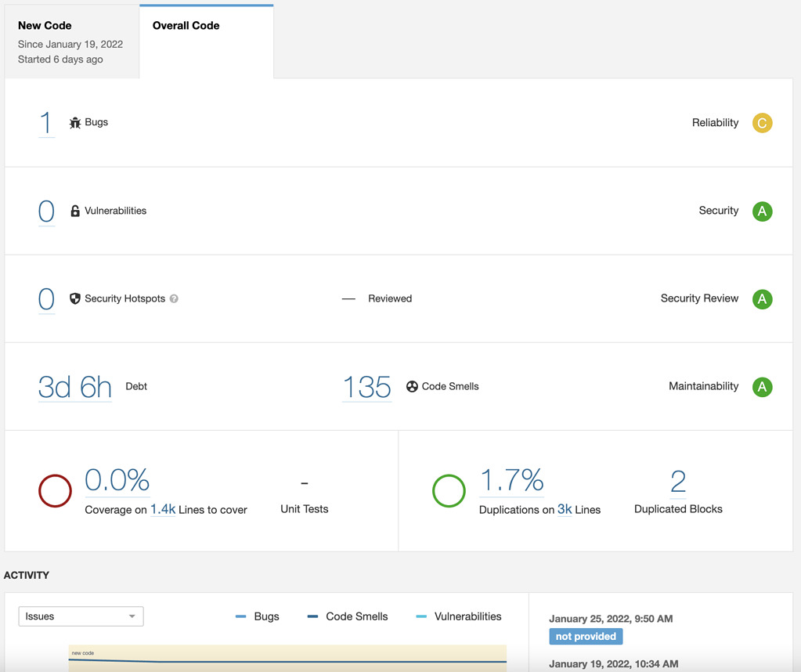This screenshot has height=672, width=801.
Task: Click the Bugs insect icon
Action: [x=75, y=123]
